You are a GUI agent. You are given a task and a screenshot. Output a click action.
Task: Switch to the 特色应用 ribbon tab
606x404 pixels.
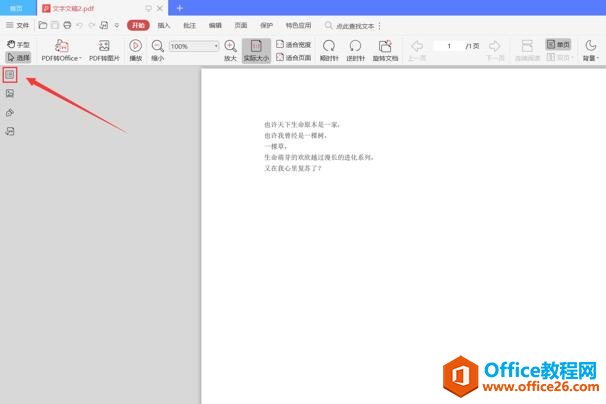click(x=298, y=26)
